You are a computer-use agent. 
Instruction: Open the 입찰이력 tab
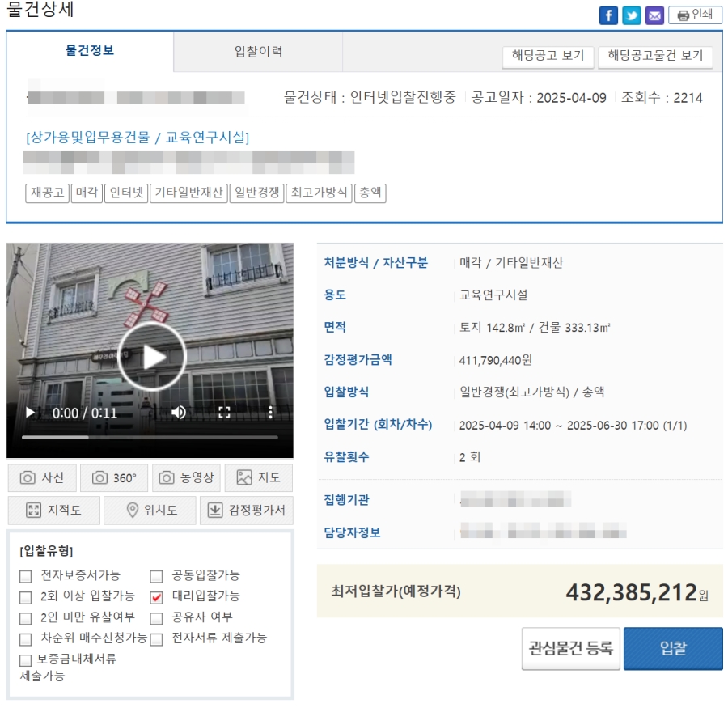258,51
